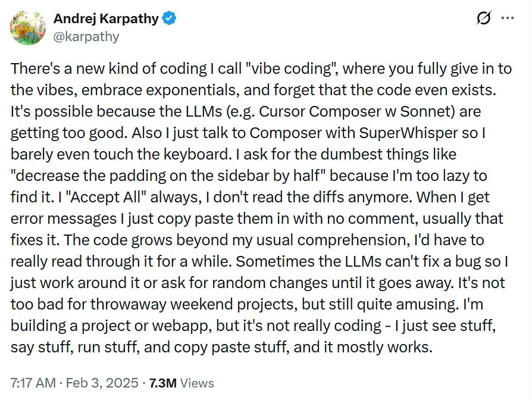Screen dimensions: 532x400
Task: Click the 7.3M view count
Action: [x=162, y=383]
